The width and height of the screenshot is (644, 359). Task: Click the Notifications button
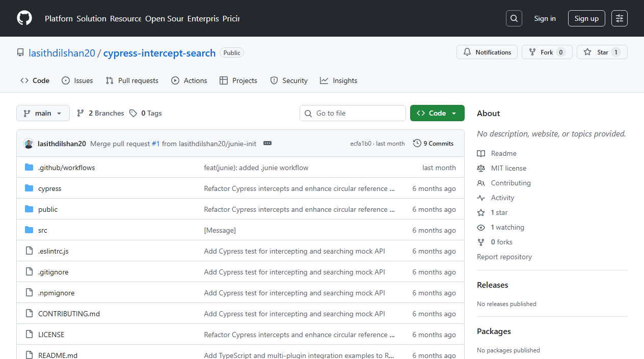pyautogui.click(x=487, y=52)
